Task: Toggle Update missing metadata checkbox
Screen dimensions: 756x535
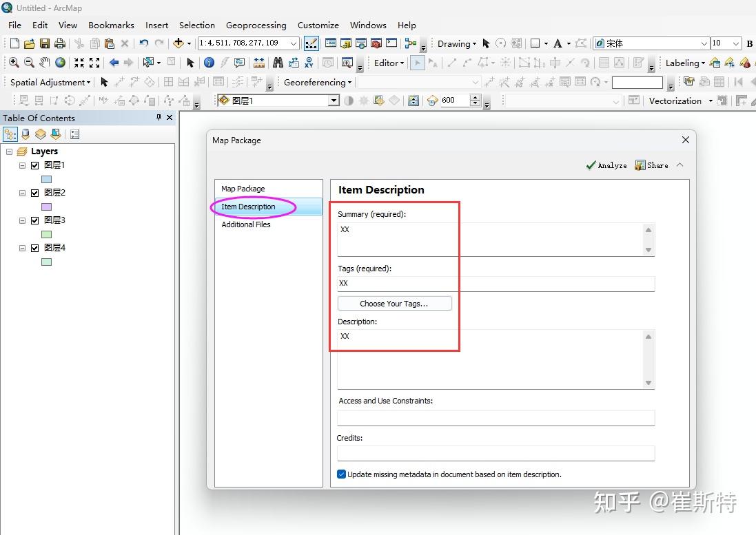Action: (341, 474)
